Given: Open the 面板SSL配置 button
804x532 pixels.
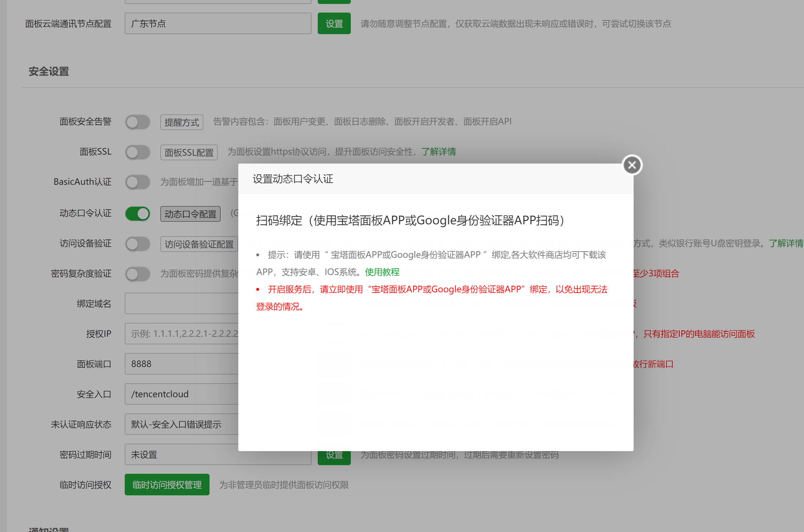Looking at the screenshot, I should 189,152.
